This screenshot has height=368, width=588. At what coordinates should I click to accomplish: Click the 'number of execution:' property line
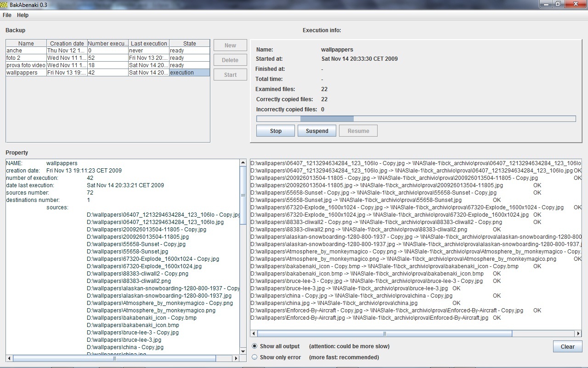(x=50, y=178)
